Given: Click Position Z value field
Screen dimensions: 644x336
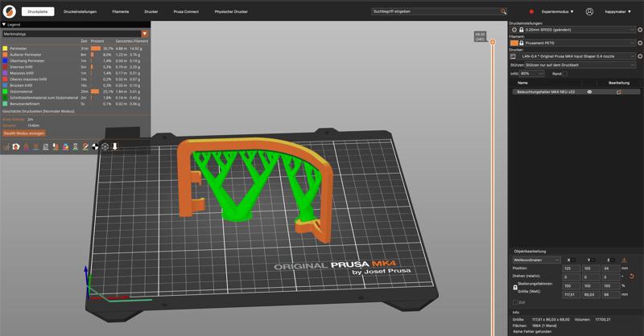Looking at the screenshot, I should [611, 268].
